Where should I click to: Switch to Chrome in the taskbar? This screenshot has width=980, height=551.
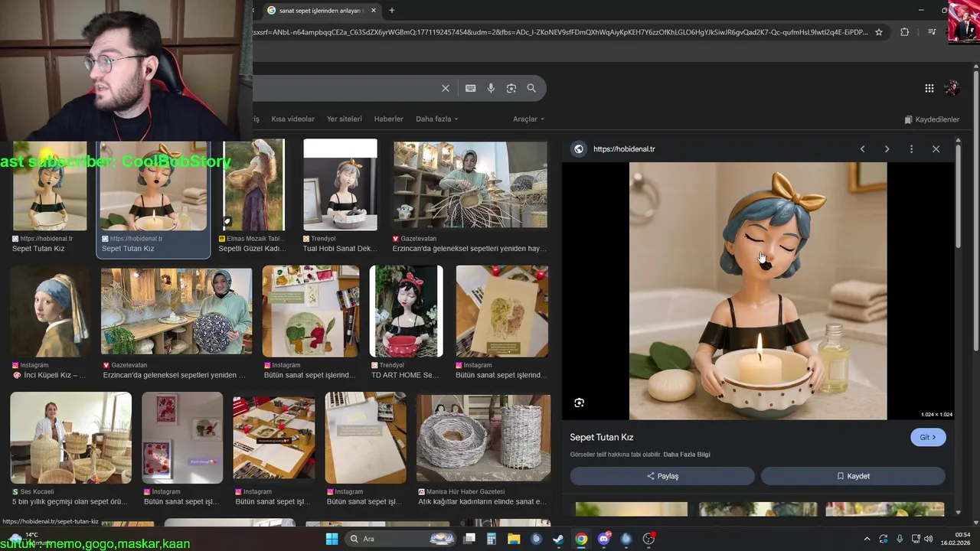point(581,539)
